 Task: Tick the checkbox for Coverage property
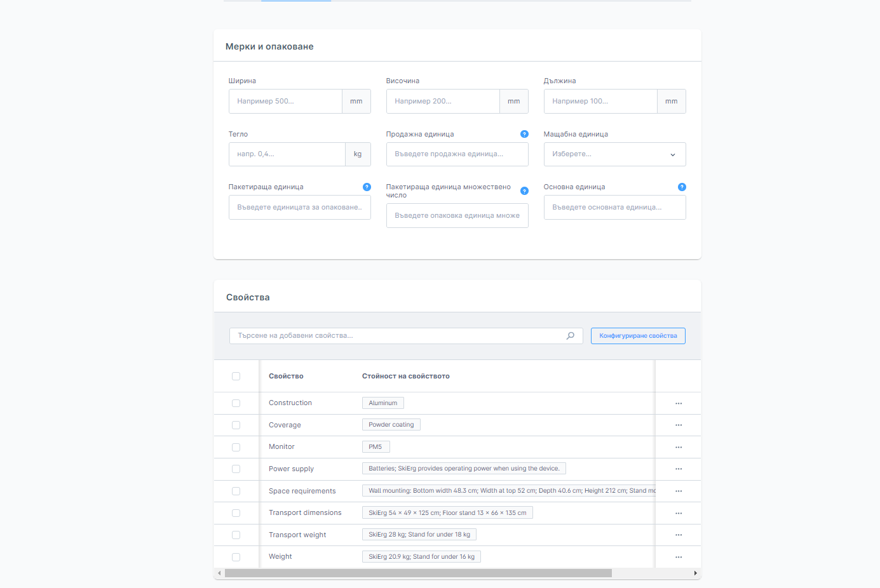236,425
